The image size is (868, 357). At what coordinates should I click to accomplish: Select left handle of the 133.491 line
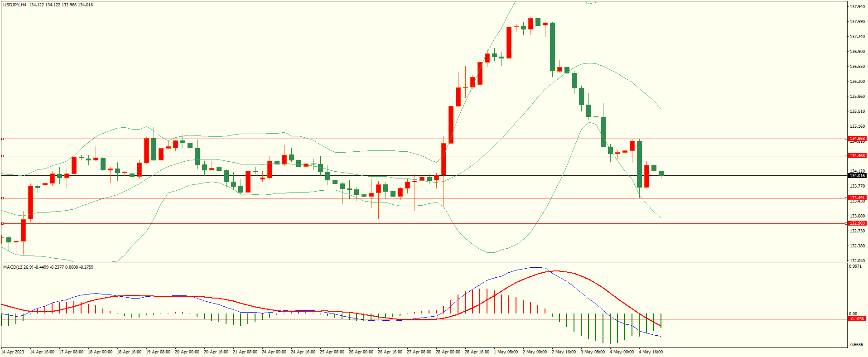[x=2, y=198]
